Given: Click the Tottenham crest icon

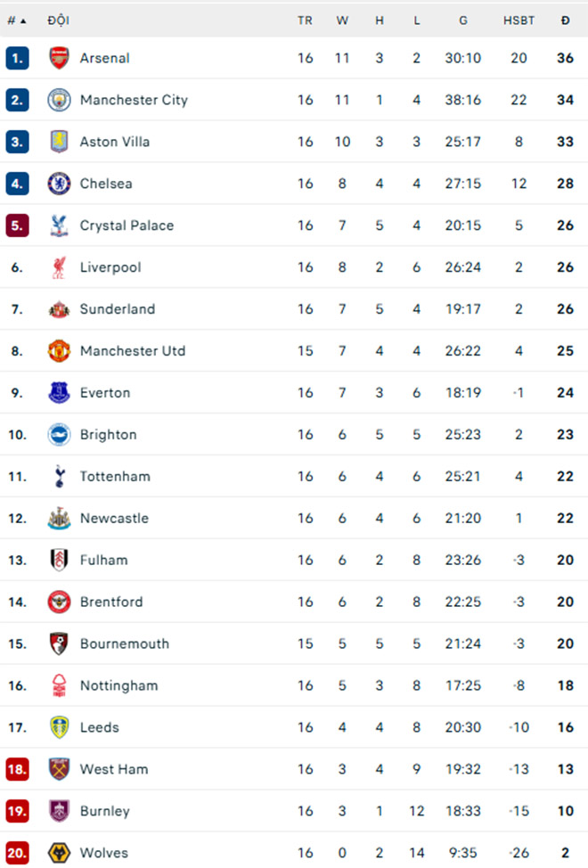Looking at the screenshot, I should pos(59,477).
